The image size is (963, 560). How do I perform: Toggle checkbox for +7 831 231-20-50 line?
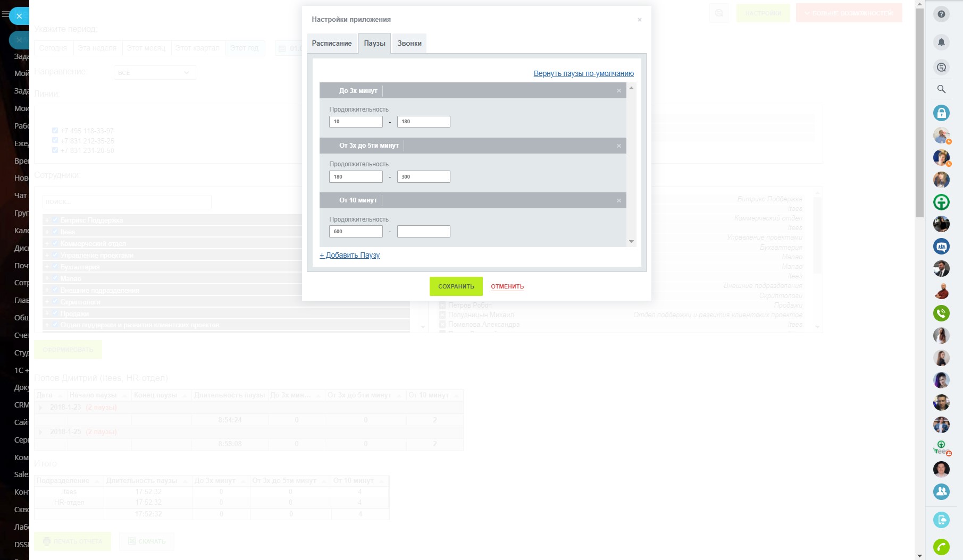point(55,150)
